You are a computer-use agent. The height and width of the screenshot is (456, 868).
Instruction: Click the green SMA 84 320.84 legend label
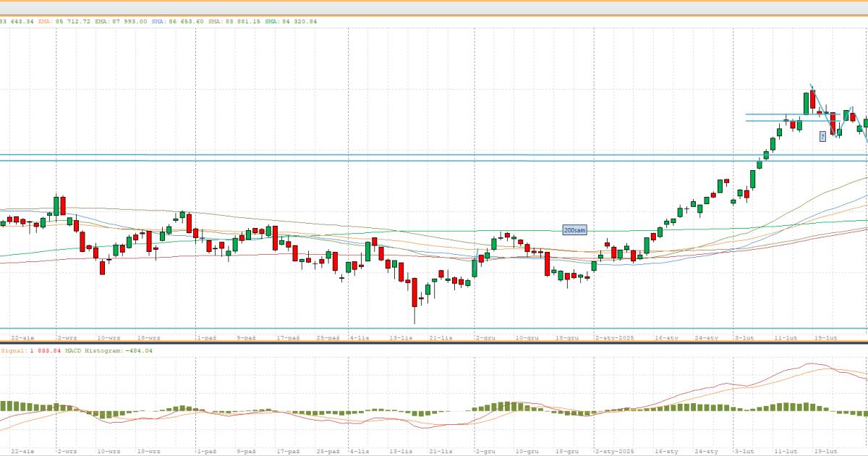coord(290,22)
